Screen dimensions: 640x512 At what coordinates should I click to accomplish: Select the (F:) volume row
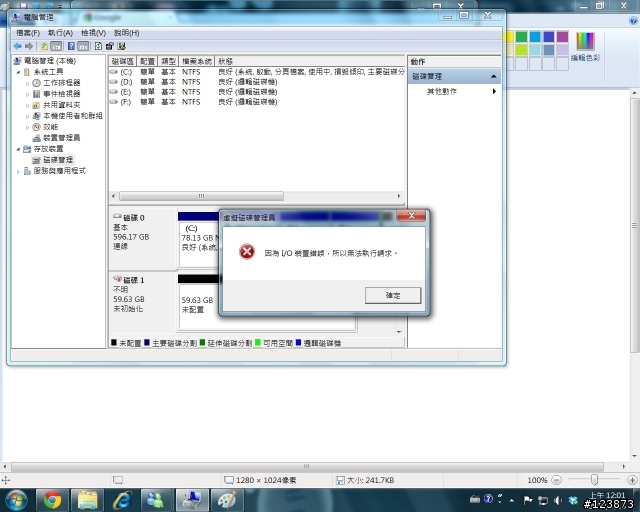tap(257, 102)
